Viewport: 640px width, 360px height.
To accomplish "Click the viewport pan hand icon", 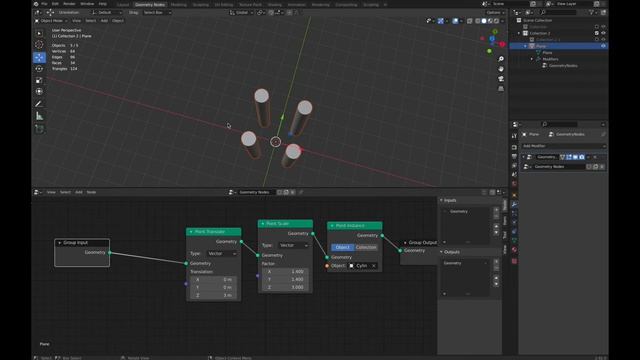I will [501, 69].
